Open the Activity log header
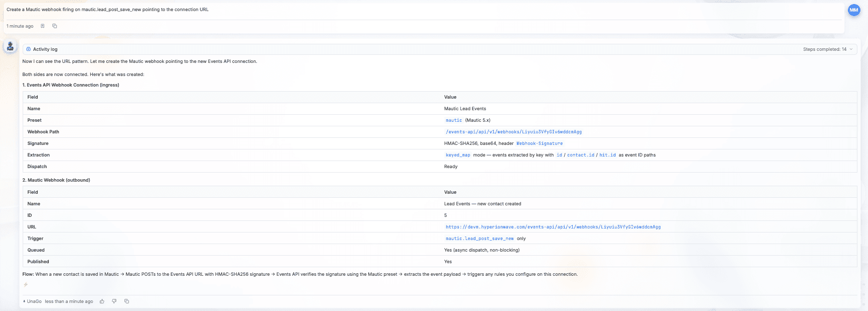Screen dimensions: 868x311 (439, 49)
